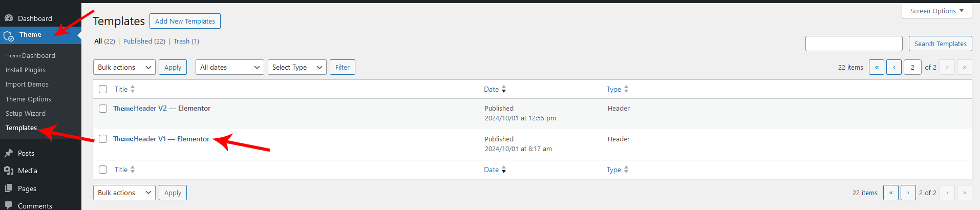The height and width of the screenshot is (210, 980).
Task: Go to first page using top pagination arrow
Action: point(876,67)
